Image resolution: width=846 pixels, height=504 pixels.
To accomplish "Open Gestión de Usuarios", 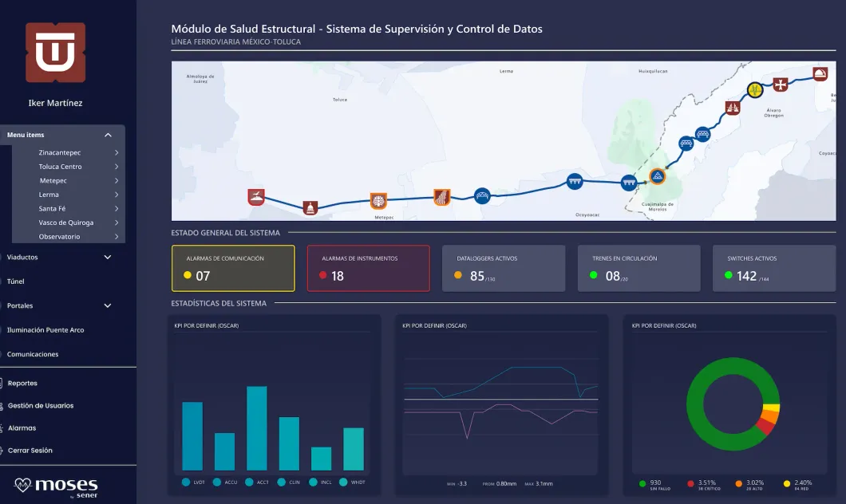I will pos(41,405).
